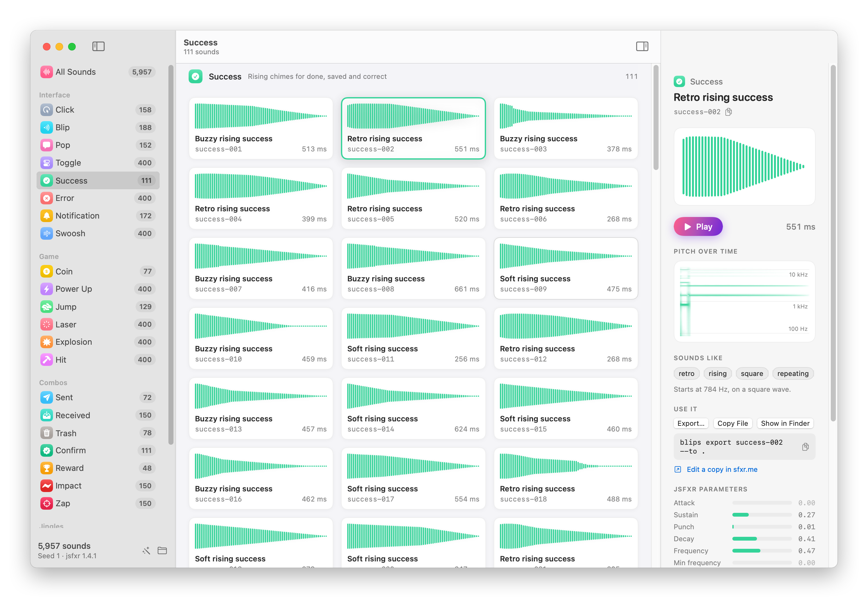This screenshot has width=868, height=598.
Task: Click the Frequency parameter bar
Action: 762,551
